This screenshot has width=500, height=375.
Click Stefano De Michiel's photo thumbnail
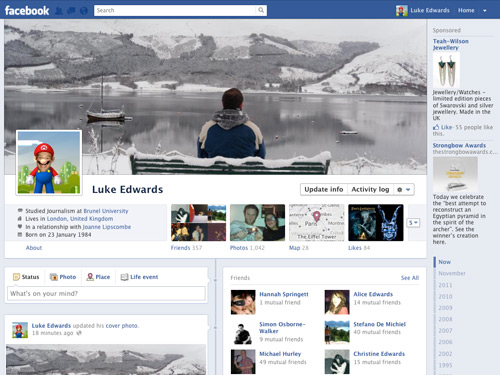pyautogui.click(x=337, y=332)
